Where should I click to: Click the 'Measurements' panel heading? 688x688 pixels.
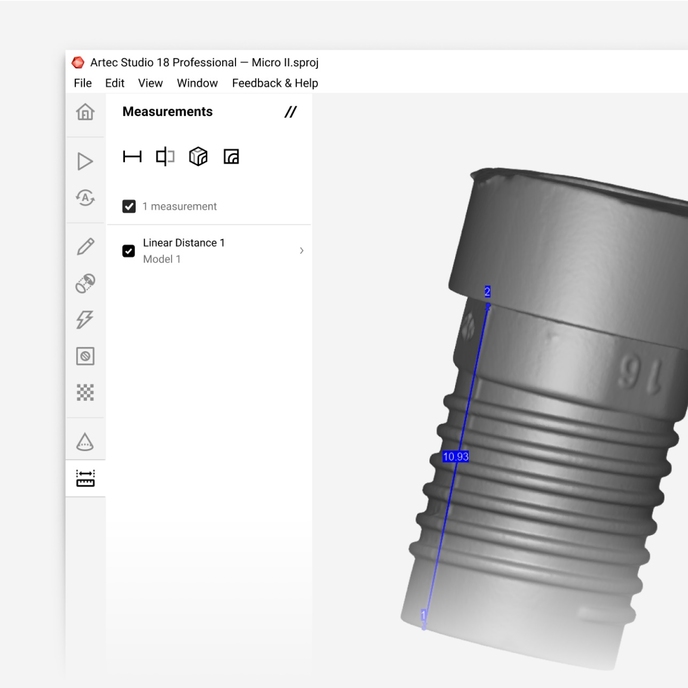point(168,111)
